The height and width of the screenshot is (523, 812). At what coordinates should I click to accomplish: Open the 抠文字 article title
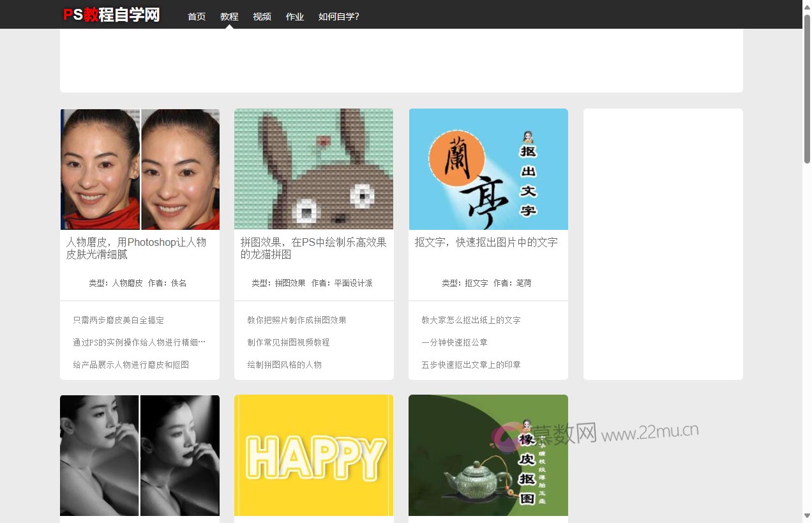click(487, 242)
